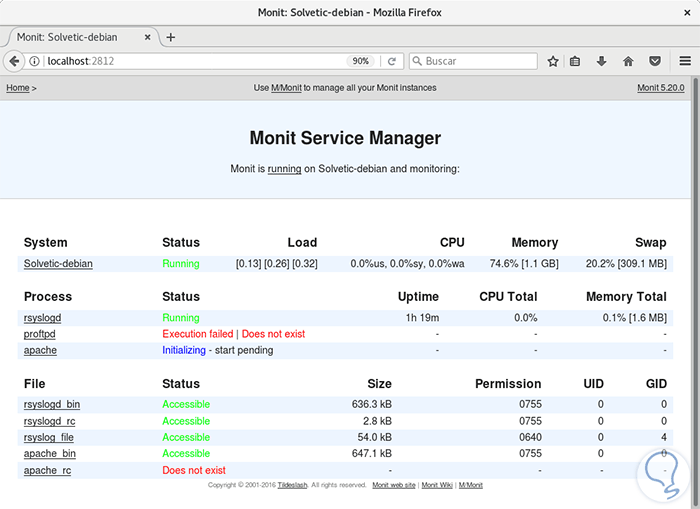Open the bookmarks library icon

tap(576, 61)
